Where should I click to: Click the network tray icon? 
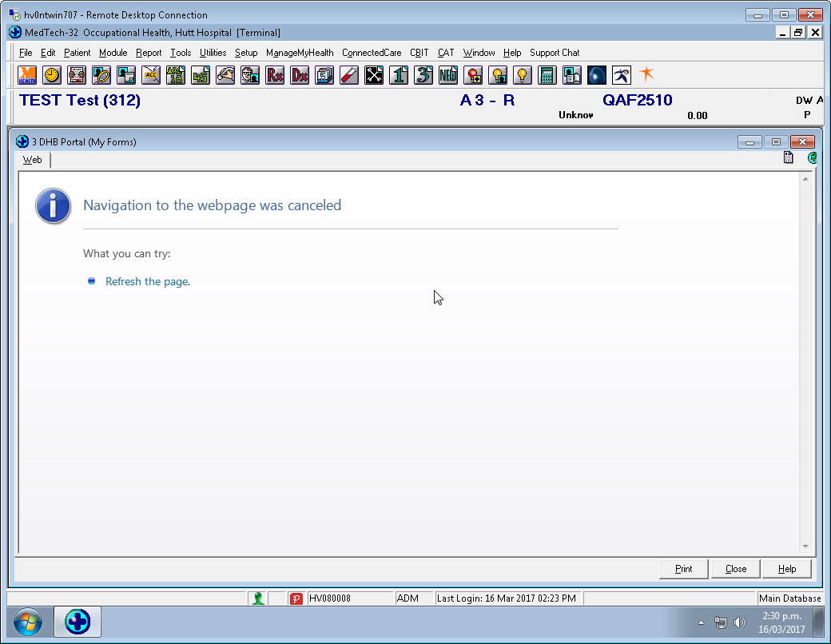720,622
